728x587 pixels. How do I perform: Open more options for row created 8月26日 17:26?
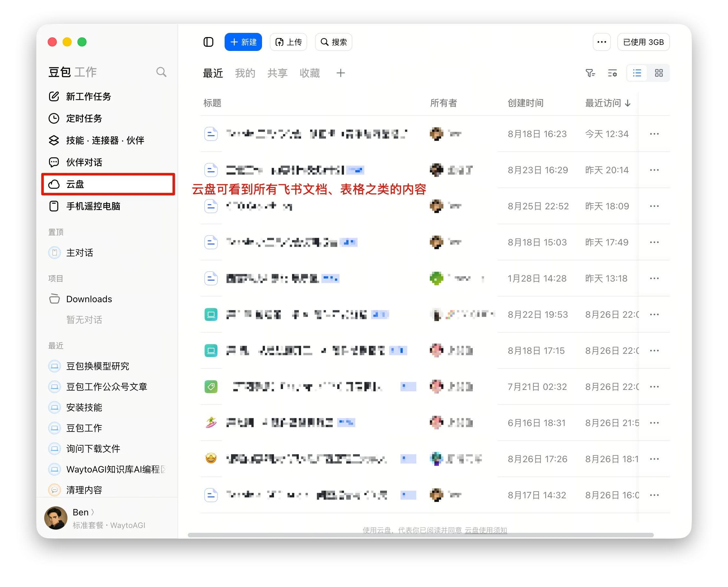[654, 460]
